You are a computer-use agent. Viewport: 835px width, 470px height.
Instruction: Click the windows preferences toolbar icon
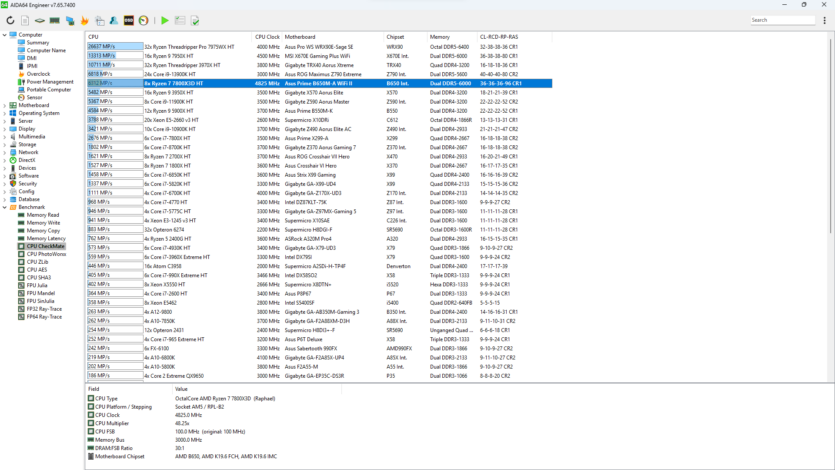coord(100,20)
